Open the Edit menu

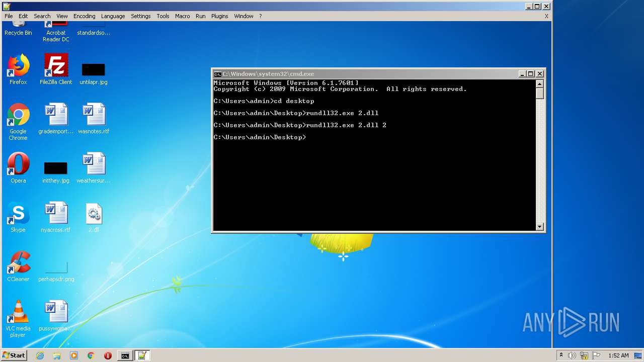23,16
